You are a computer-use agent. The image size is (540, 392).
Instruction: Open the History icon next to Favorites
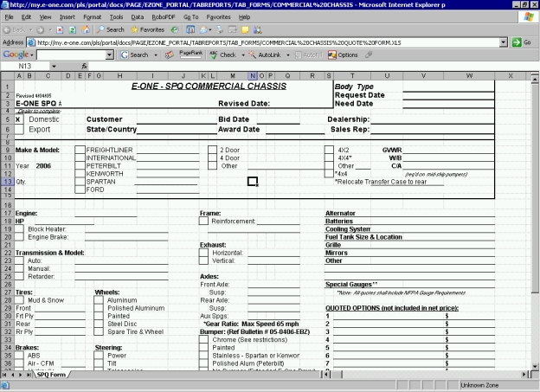[175, 30]
